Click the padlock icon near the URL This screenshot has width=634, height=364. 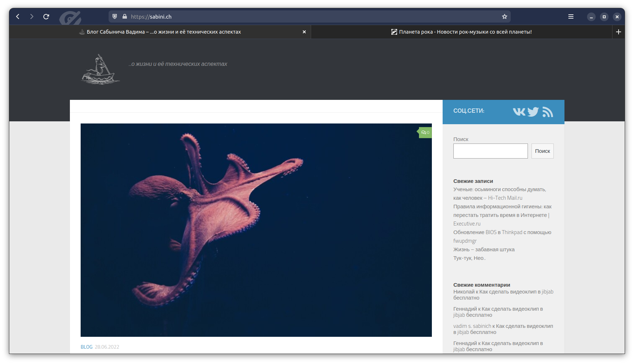[x=125, y=16]
